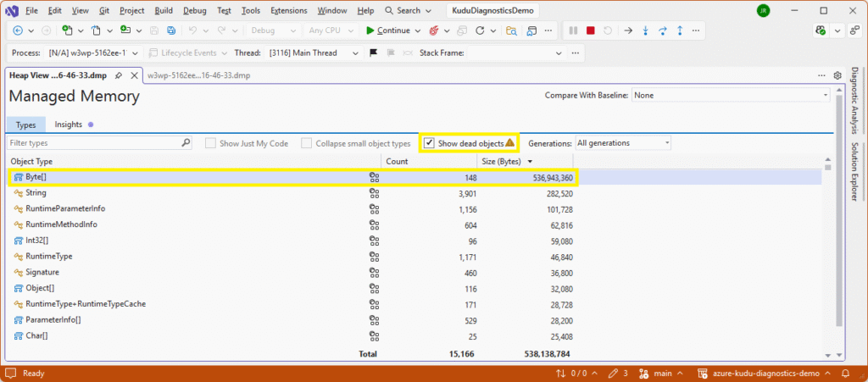This screenshot has height=382, width=868.
Task: Open the JR account avatar
Action: coord(764,10)
